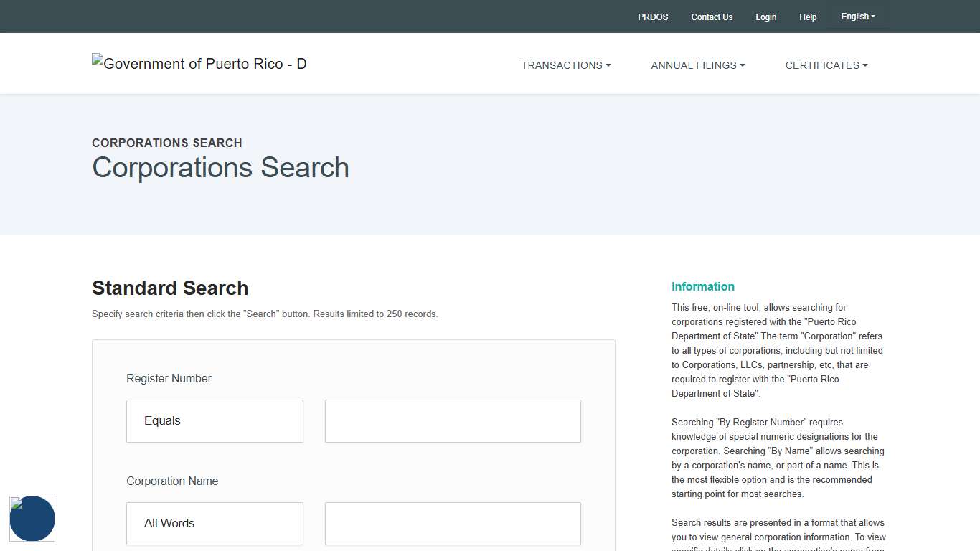Open the Equals comparison dropdown for Register Number

click(x=215, y=421)
